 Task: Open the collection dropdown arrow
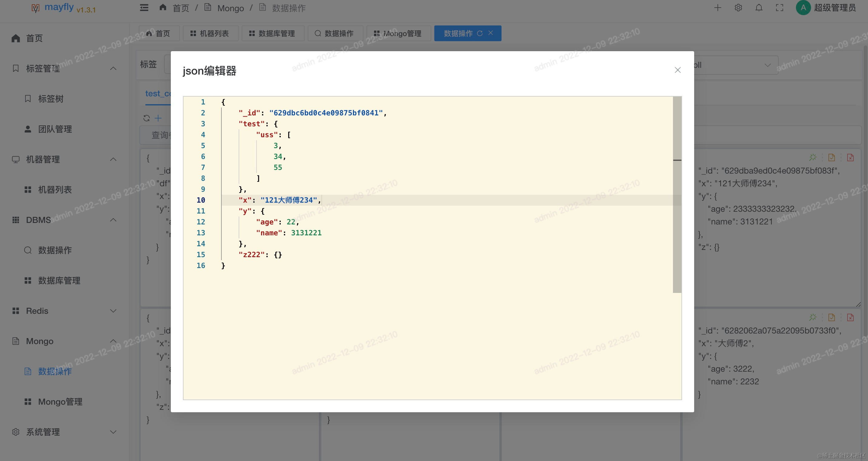[x=767, y=65]
